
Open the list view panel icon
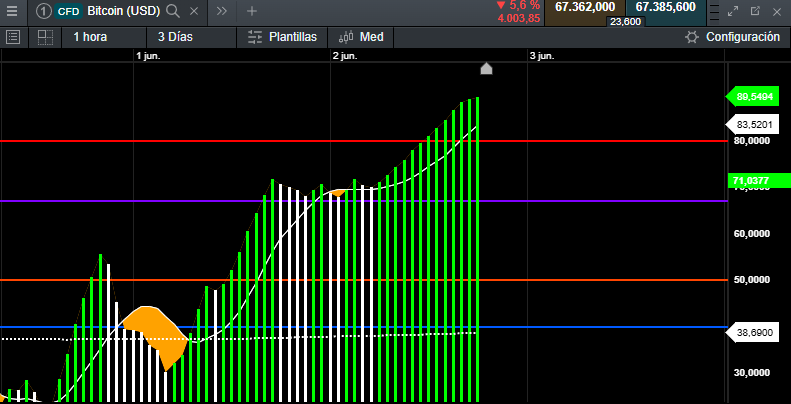(13, 37)
